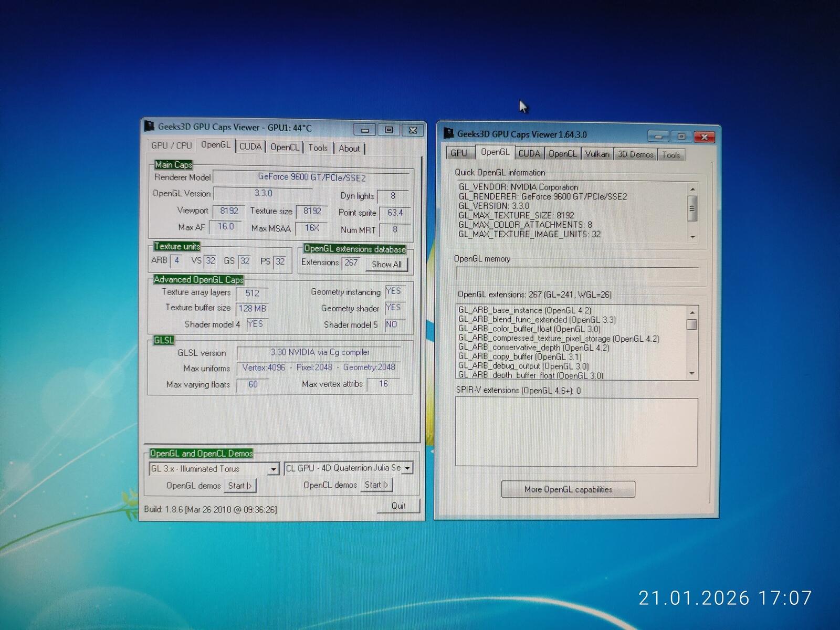
Task: Click the Quick OpenGL information scrollbar thumb
Action: (692, 208)
